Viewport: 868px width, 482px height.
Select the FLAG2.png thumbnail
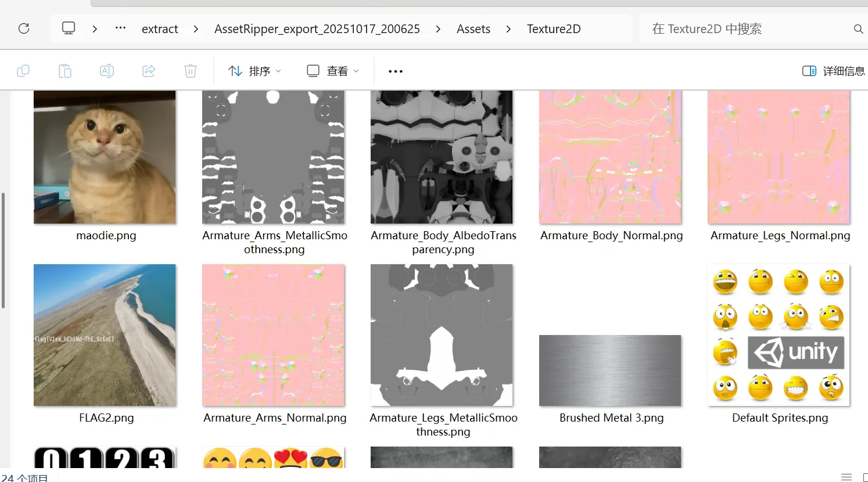click(x=105, y=335)
